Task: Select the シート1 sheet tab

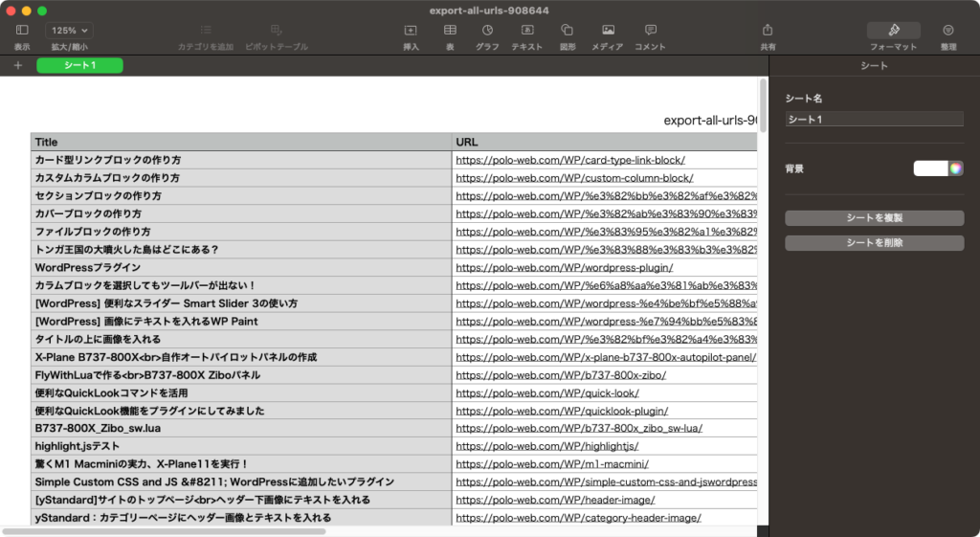Action: click(x=79, y=65)
